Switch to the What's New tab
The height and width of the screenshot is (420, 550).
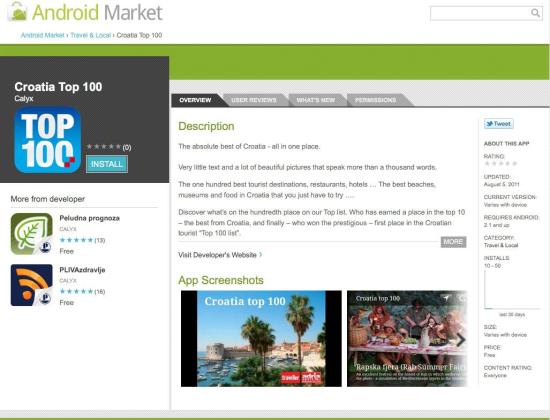pyautogui.click(x=316, y=100)
